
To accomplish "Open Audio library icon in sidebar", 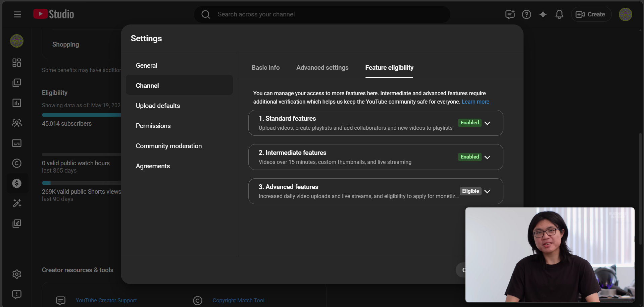I will [17, 224].
